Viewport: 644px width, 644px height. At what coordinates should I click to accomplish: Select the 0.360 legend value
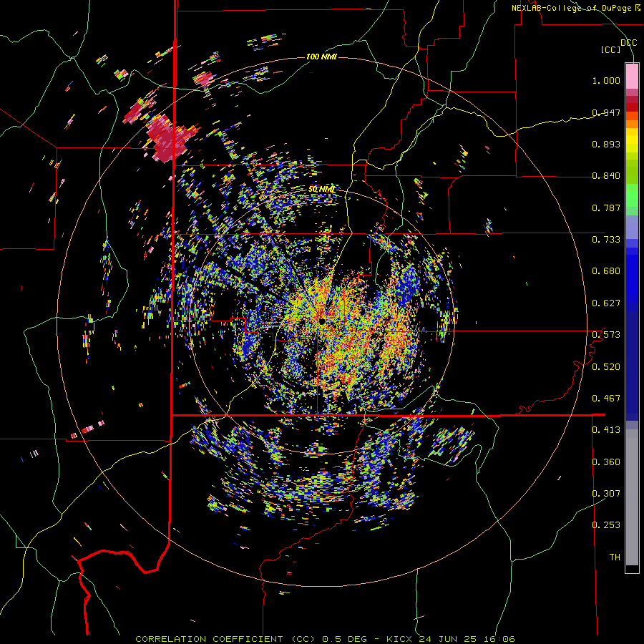(x=606, y=462)
